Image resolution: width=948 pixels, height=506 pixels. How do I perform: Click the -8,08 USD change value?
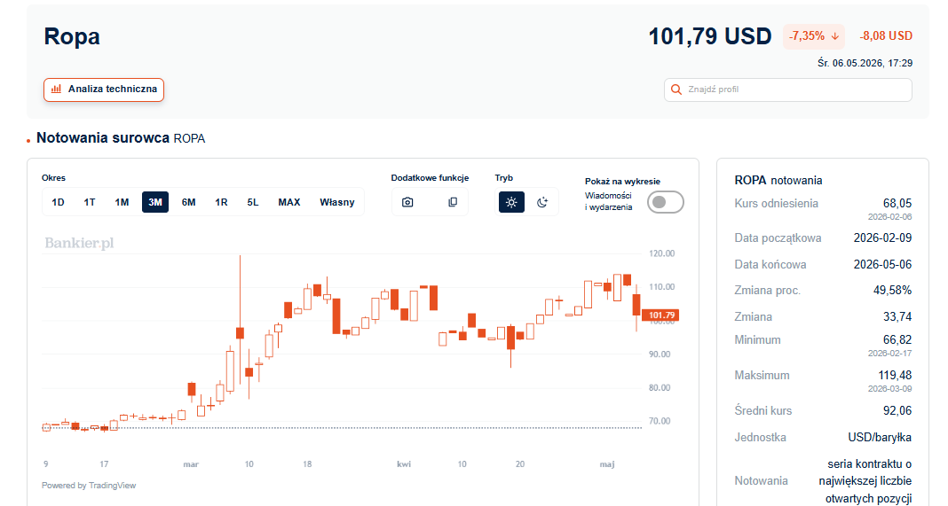coord(886,36)
